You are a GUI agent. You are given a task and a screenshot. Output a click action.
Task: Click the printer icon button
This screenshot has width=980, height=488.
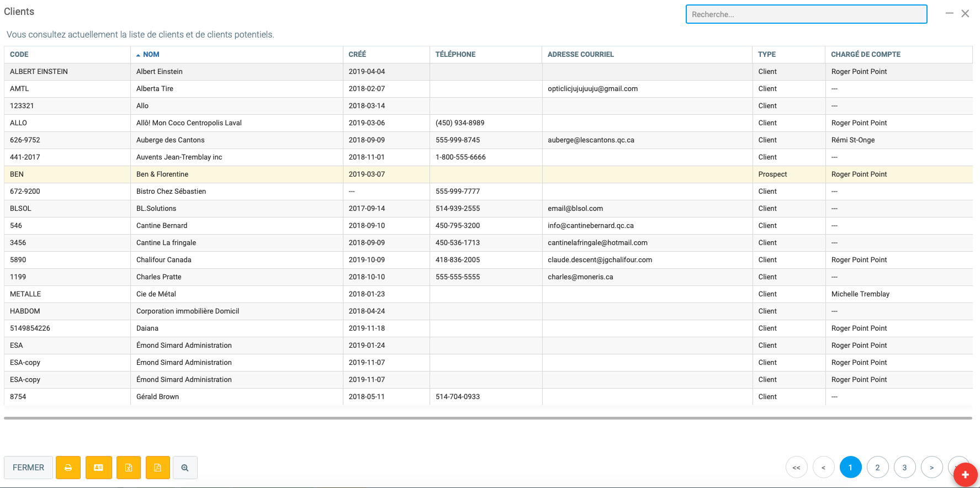click(x=68, y=468)
